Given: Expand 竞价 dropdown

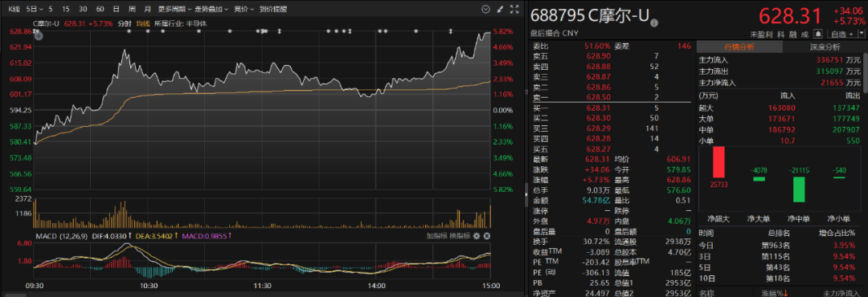Looking at the screenshot, I should [244, 9].
